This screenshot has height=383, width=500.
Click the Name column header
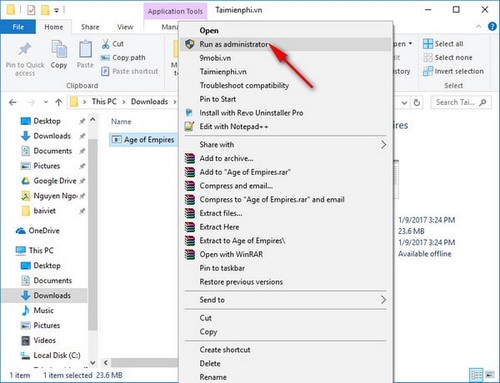pyautogui.click(x=121, y=122)
